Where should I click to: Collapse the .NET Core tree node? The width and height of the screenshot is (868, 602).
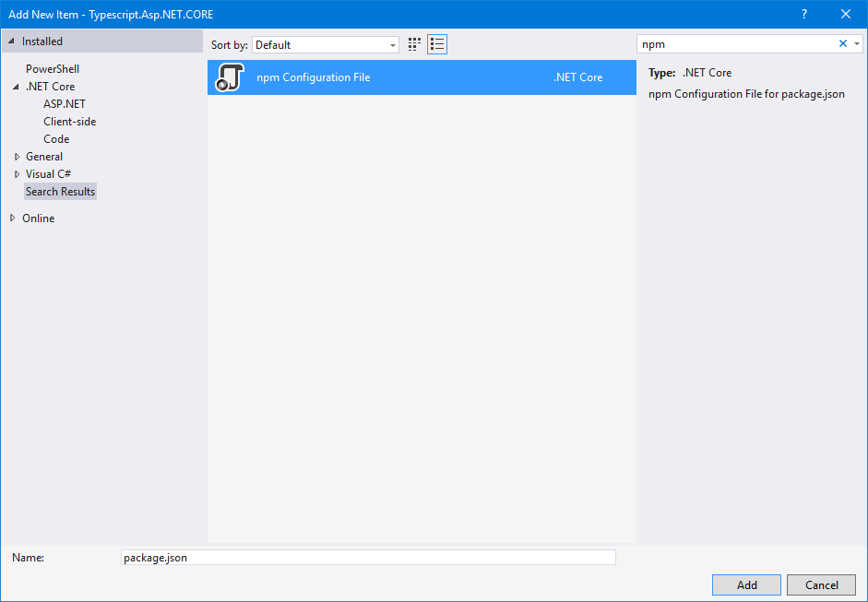(16, 87)
